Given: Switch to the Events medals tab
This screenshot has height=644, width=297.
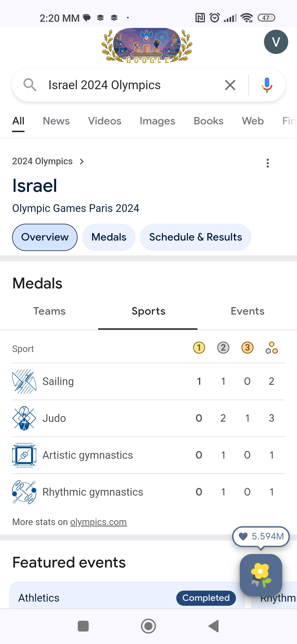Looking at the screenshot, I should pyautogui.click(x=248, y=311).
